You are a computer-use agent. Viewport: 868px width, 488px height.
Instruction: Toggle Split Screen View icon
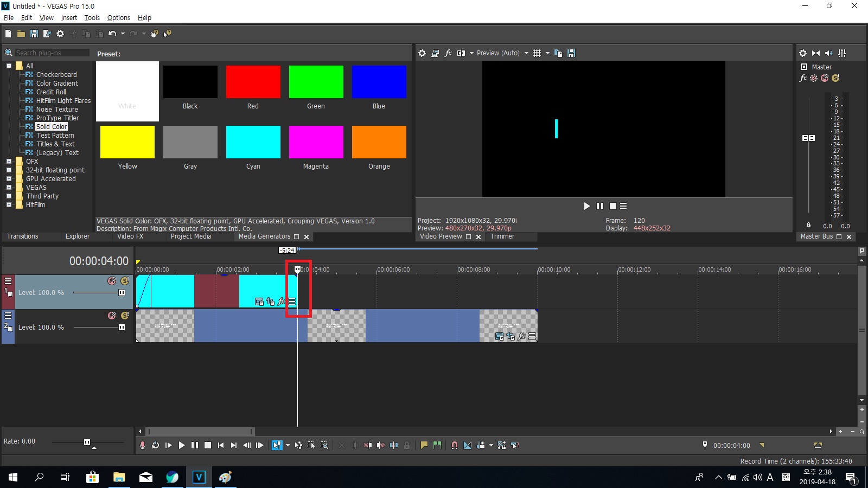[461, 53]
